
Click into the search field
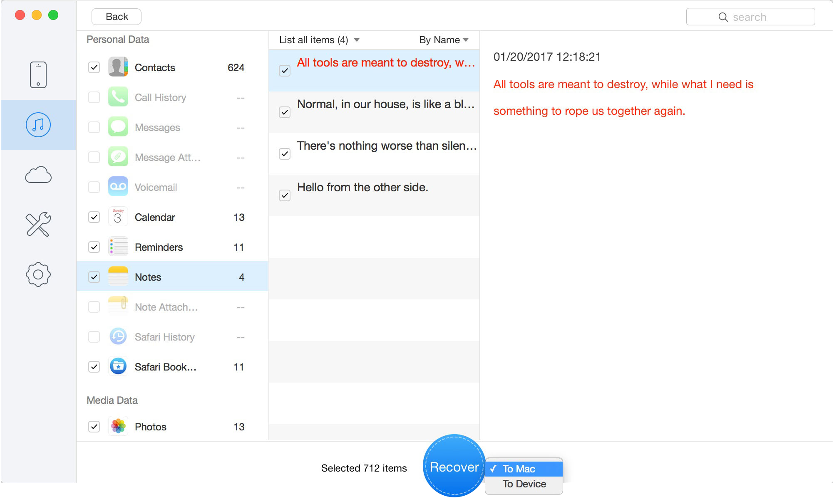[750, 17]
